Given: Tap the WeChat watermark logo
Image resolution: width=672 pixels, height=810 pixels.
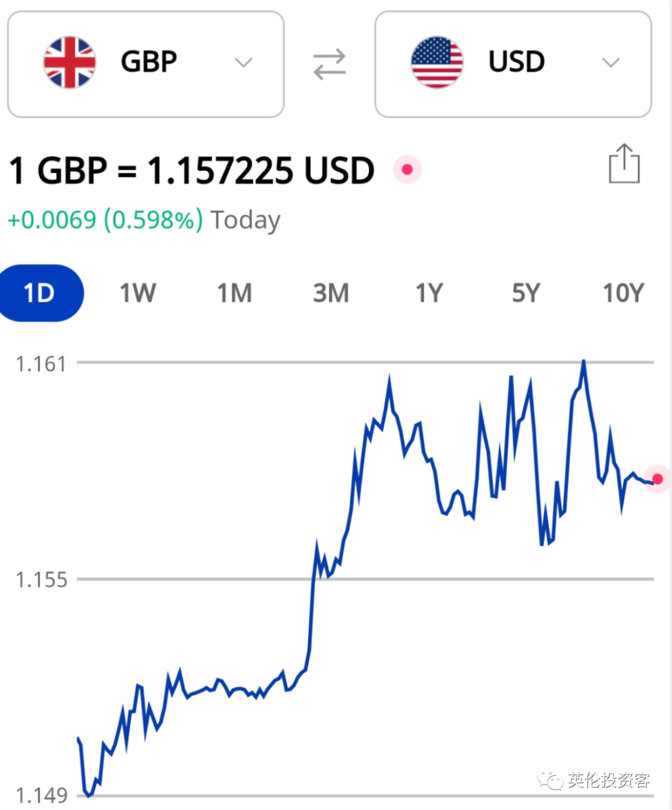Looking at the screenshot, I should (x=550, y=780).
